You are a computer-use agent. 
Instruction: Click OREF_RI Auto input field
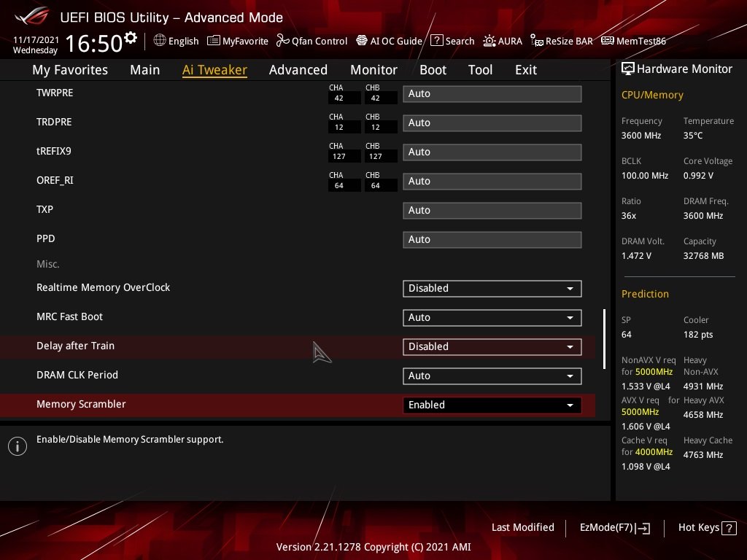point(492,182)
